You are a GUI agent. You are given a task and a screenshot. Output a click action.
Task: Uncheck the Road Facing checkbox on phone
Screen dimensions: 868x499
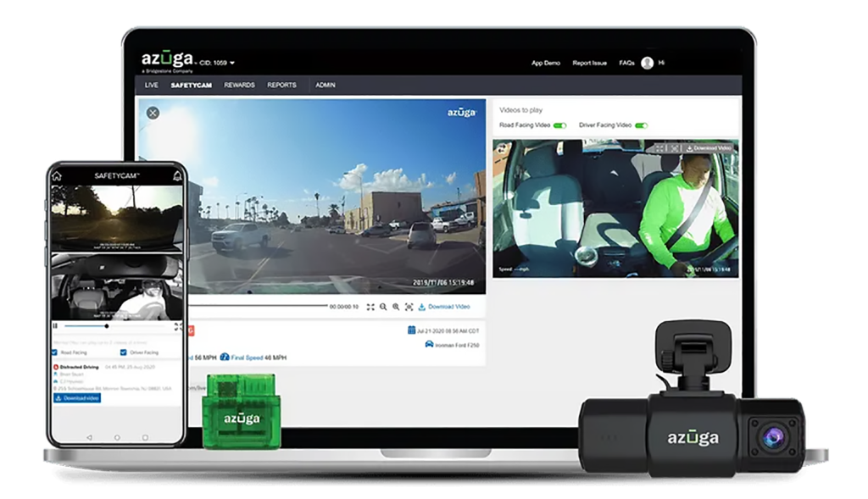[x=54, y=352]
